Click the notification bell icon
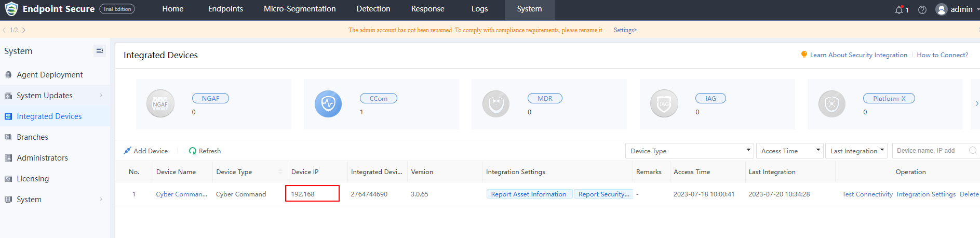The width and height of the screenshot is (980, 238). click(899, 10)
